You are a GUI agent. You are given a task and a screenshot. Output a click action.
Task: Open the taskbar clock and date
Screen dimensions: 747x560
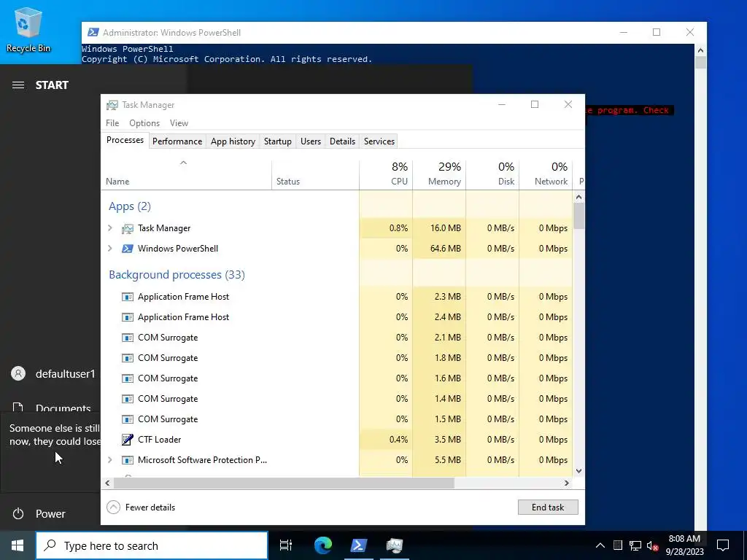click(684, 545)
